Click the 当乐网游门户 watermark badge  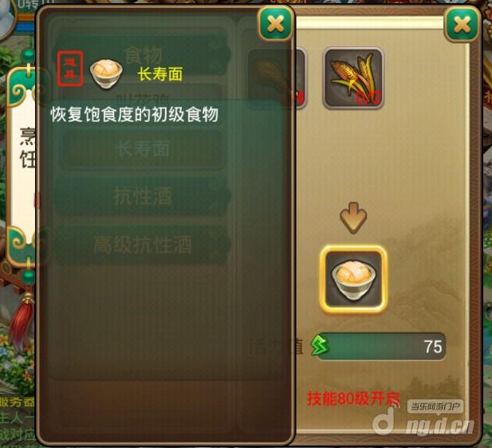[435, 407]
